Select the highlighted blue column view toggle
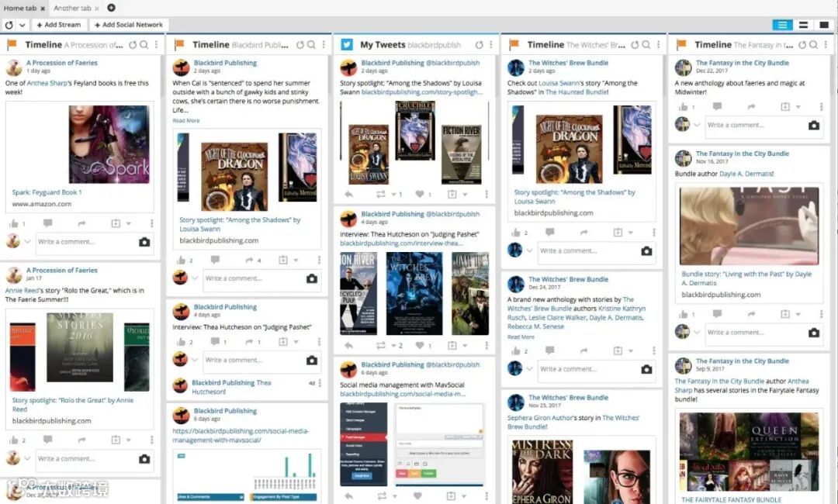This screenshot has width=838, height=504. 782,25
